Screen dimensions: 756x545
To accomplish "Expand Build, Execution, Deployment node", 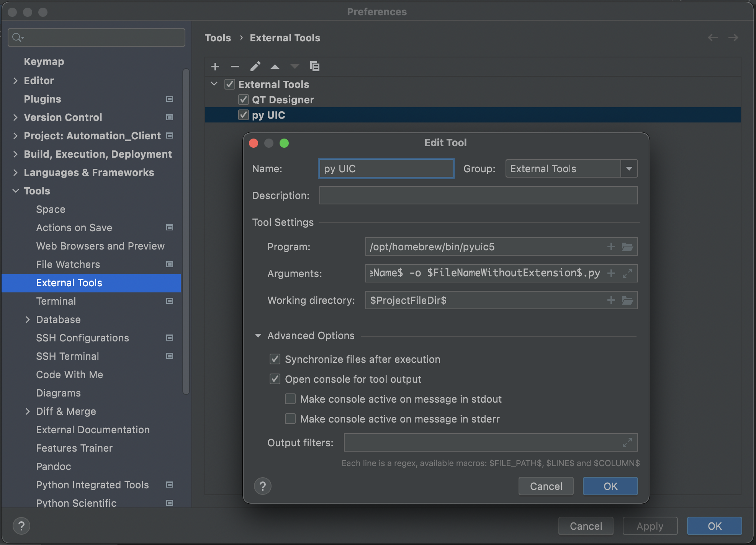I will [15, 154].
